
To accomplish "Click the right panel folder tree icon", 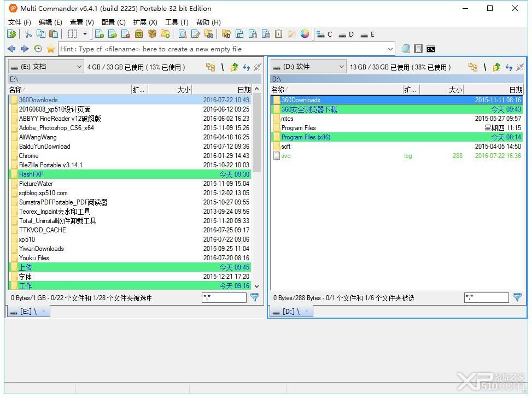I will (x=472, y=67).
